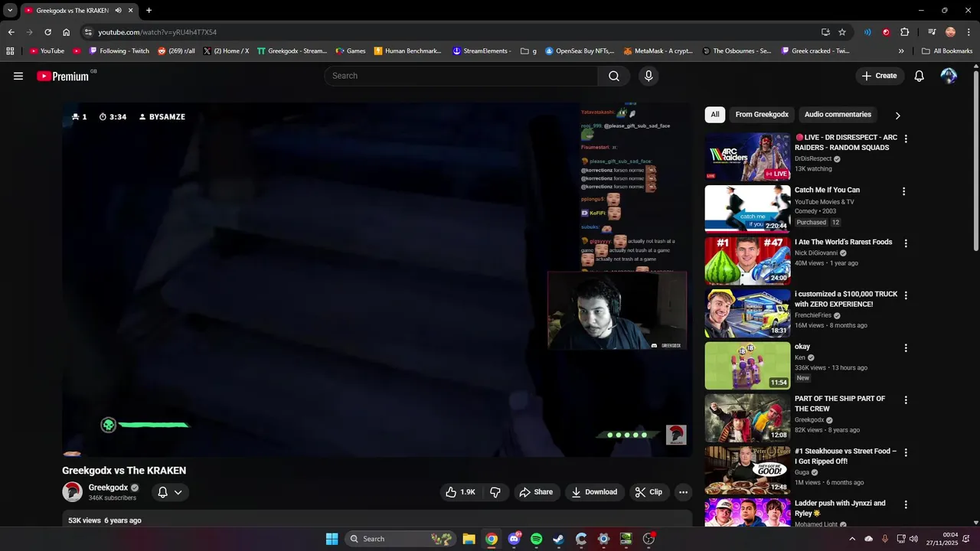The width and height of the screenshot is (980, 551).
Task: Open YouTube notifications bell
Action: tap(920, 76)
